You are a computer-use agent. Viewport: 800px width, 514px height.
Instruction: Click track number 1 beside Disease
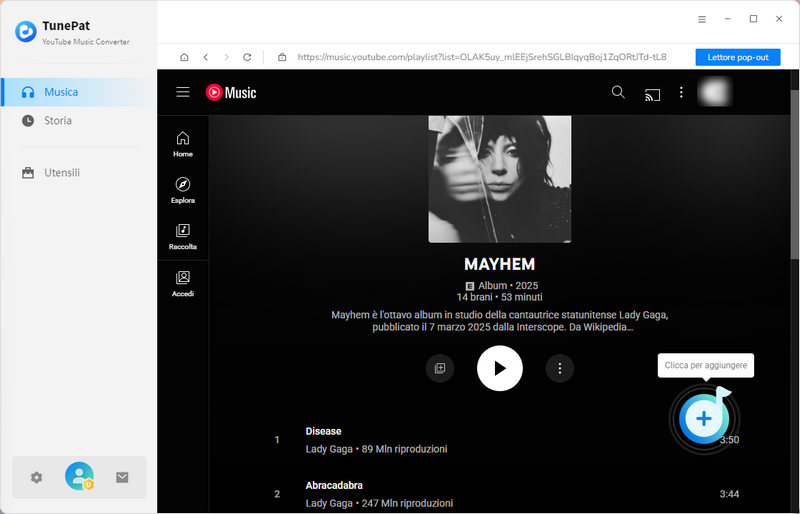tap(277, 440)
